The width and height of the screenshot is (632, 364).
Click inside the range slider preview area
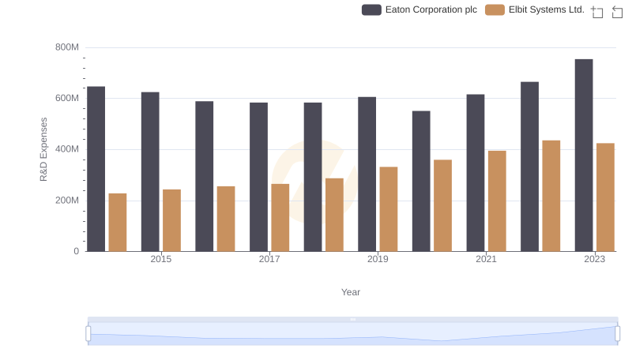pos(352,335)
